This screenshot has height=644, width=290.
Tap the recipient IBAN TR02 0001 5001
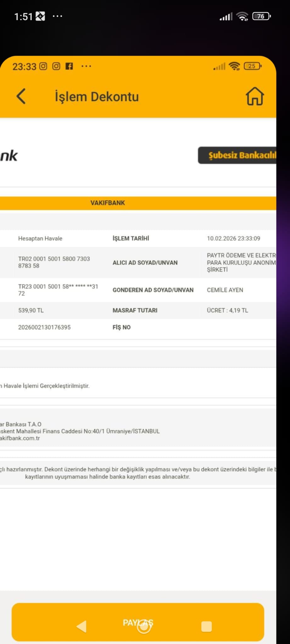(54, 262)
